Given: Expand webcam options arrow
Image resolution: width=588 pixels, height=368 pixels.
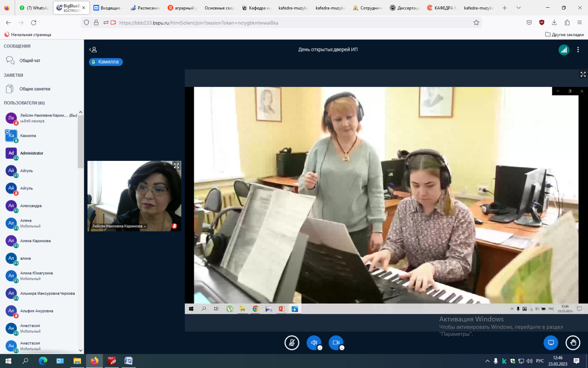Looking at the screenshot, I should click(x=342, y=348).
